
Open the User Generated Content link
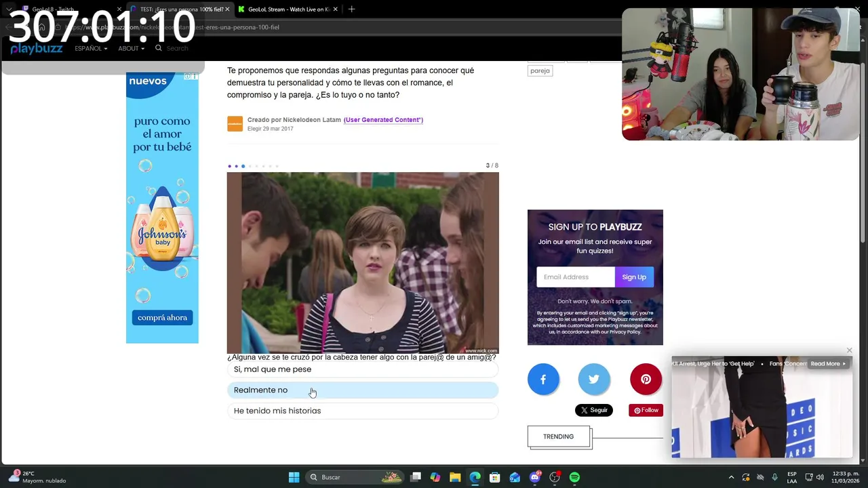pyautogui.click(x=383, y=120)
